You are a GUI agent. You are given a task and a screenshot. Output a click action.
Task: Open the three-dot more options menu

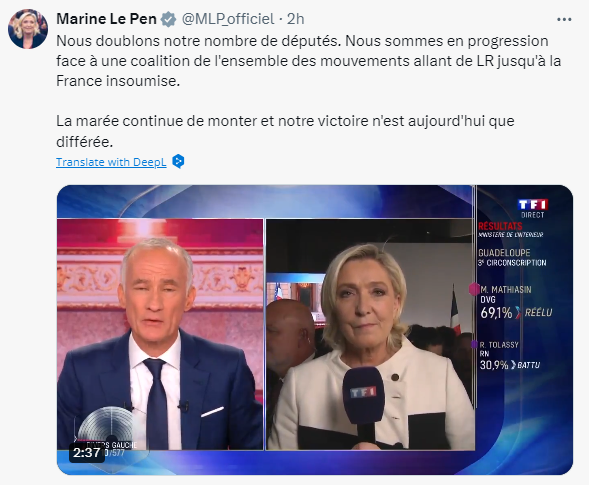point(564,20)
